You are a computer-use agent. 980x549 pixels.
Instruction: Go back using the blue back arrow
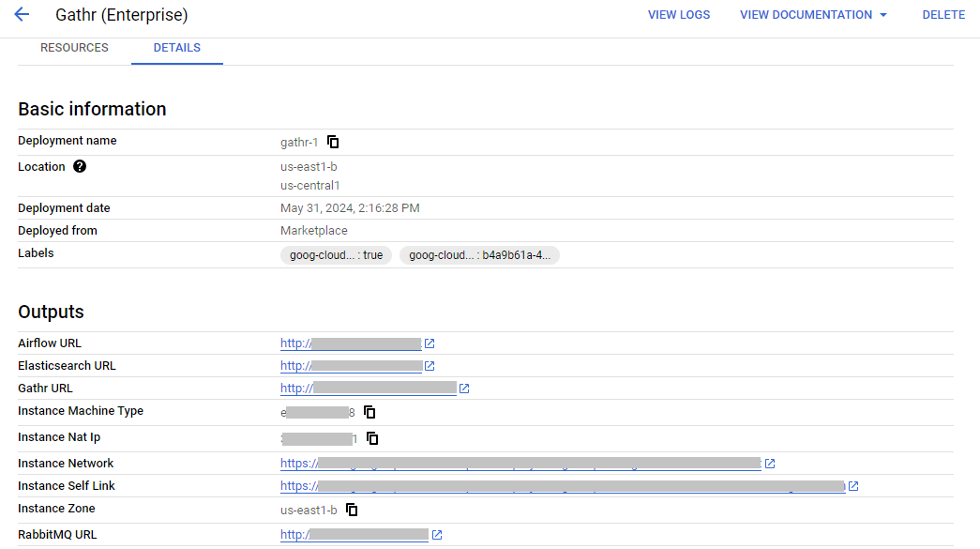pyautogui.click(x=21, y=14)
